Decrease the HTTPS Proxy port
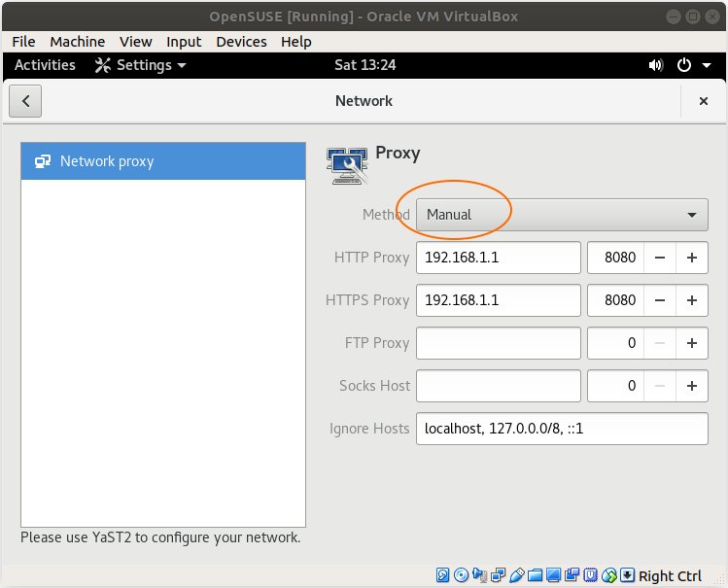The width and height of the screenshot is (728, 588). (x=660, y=300)
